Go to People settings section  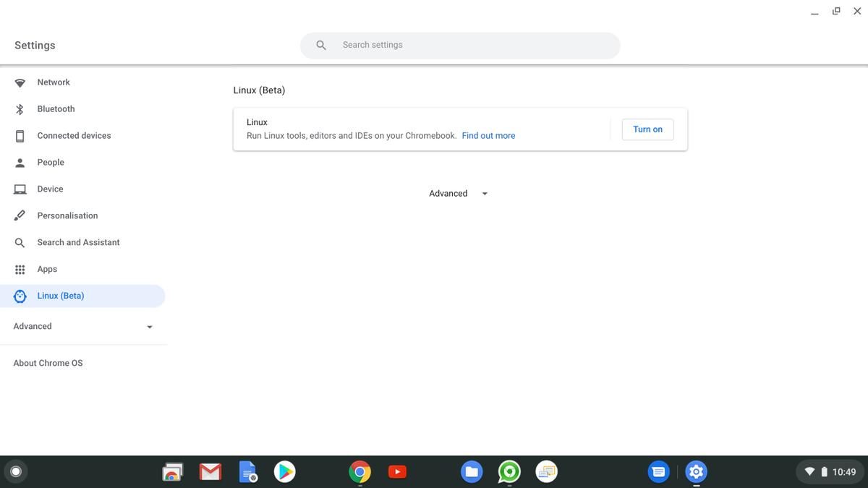pos(82,163)
